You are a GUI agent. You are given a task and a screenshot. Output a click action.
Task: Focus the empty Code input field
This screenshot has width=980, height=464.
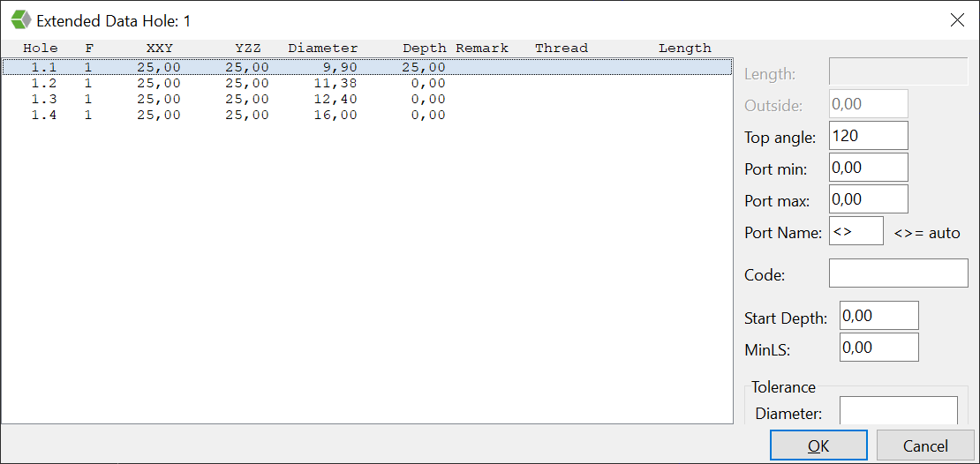click(898, 273)
